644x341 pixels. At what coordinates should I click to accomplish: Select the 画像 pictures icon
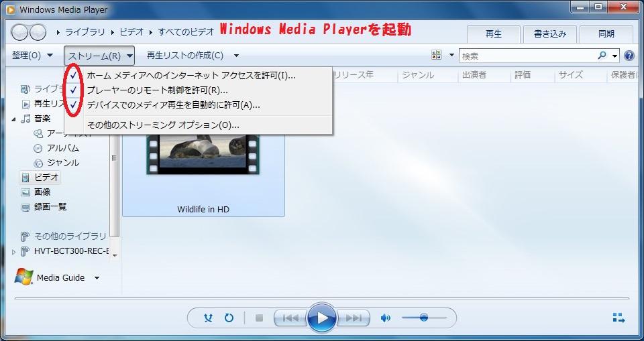25,192
